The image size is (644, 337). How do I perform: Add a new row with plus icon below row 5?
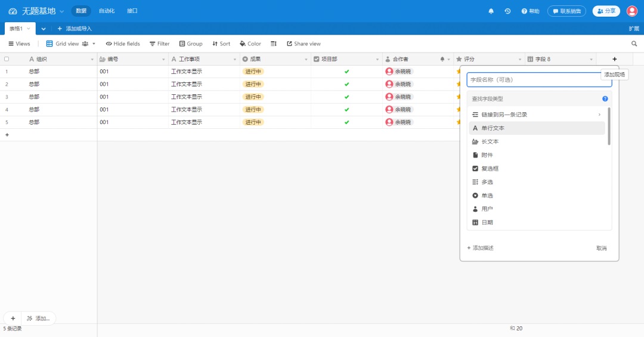click(x=7, y=135)
